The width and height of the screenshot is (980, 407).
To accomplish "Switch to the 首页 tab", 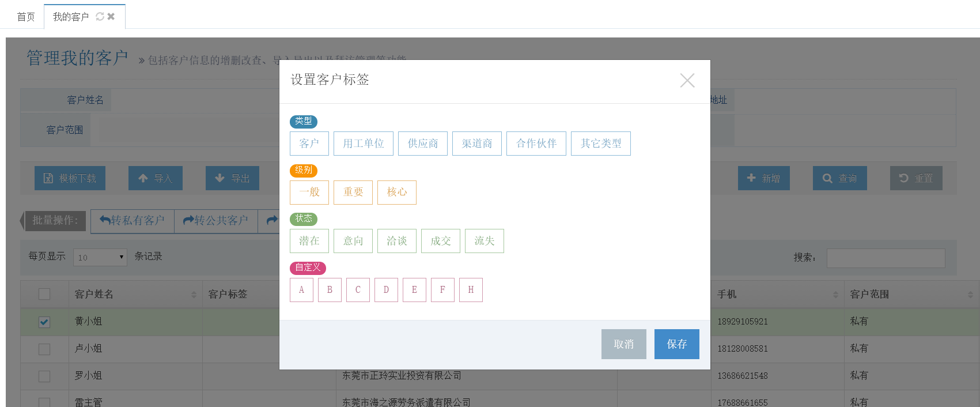I will [x=26, y=17].
